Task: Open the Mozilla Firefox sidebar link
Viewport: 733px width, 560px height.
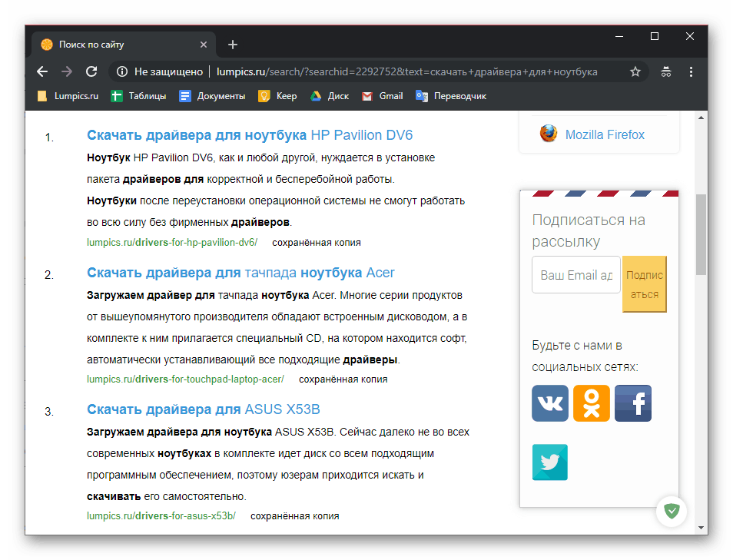Action: pyautogui.click(x=605, y=134)
